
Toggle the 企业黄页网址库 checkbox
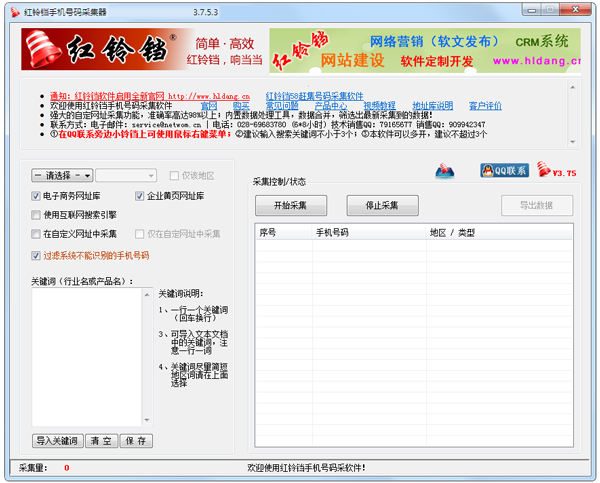141,196
